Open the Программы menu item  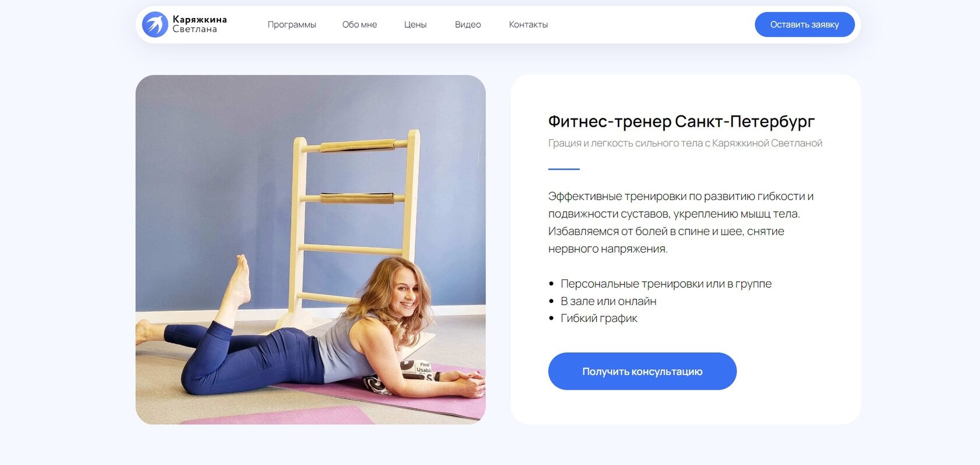292,25
